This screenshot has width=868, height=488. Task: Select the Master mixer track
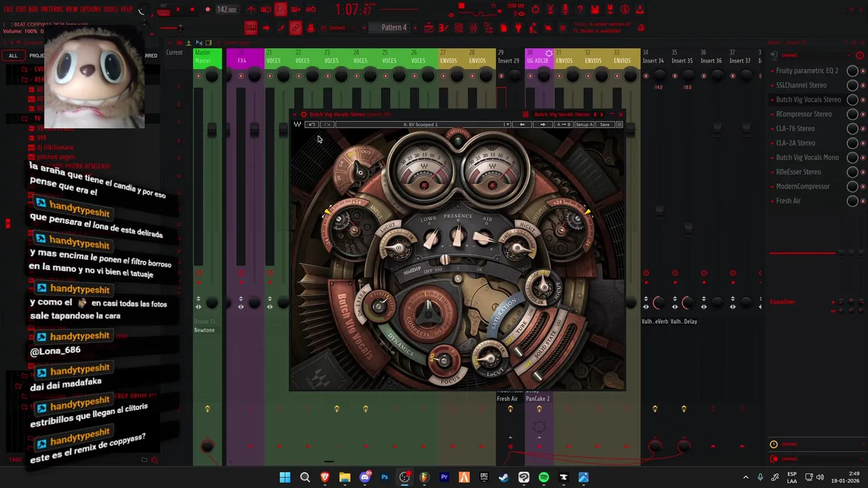[x=208, y=58]
